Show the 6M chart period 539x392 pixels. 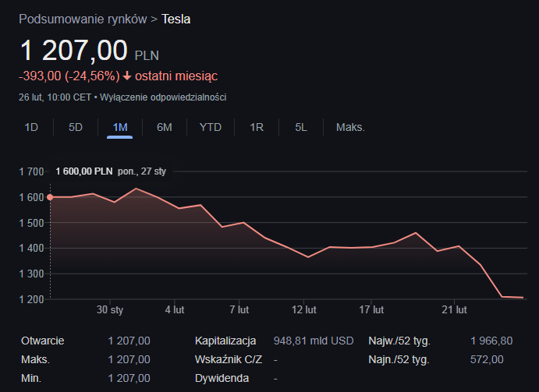[165, 127]
